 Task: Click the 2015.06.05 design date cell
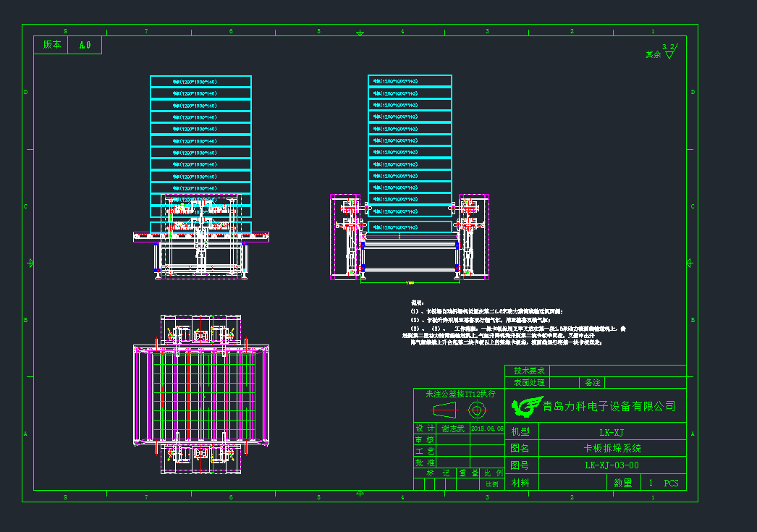click(486, 428)
